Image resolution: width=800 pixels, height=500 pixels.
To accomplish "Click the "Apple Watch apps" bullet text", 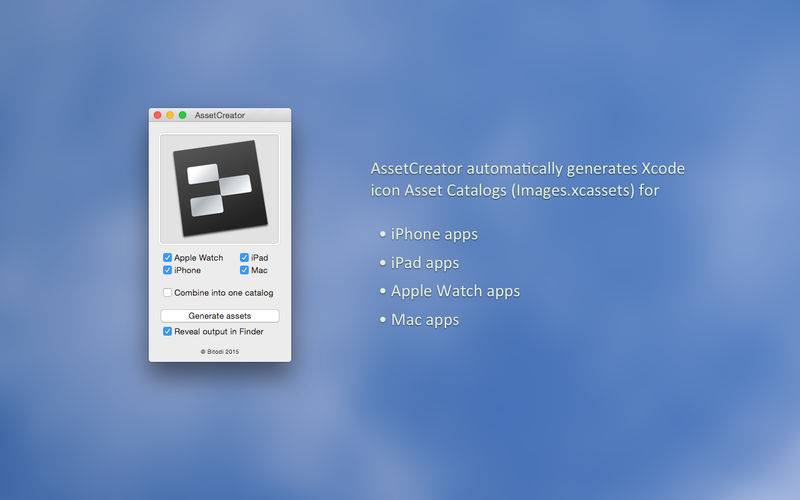I will [x=455, y=291].
